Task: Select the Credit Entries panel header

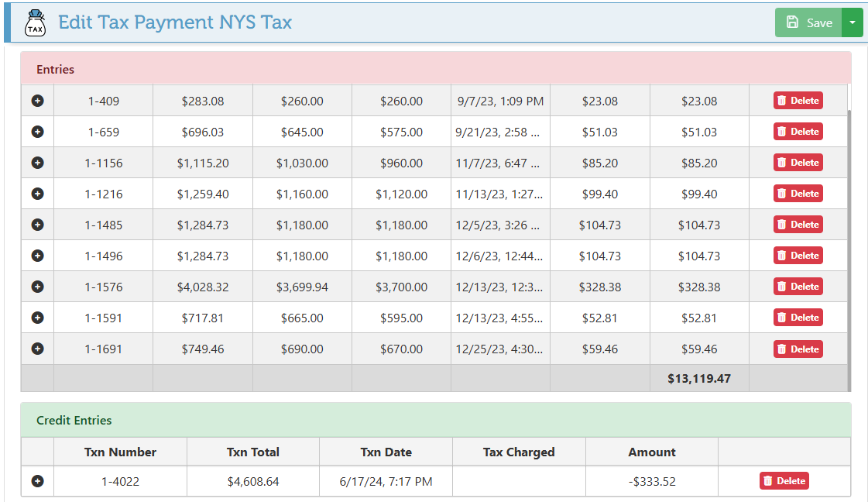Action: tap(435, 420)
